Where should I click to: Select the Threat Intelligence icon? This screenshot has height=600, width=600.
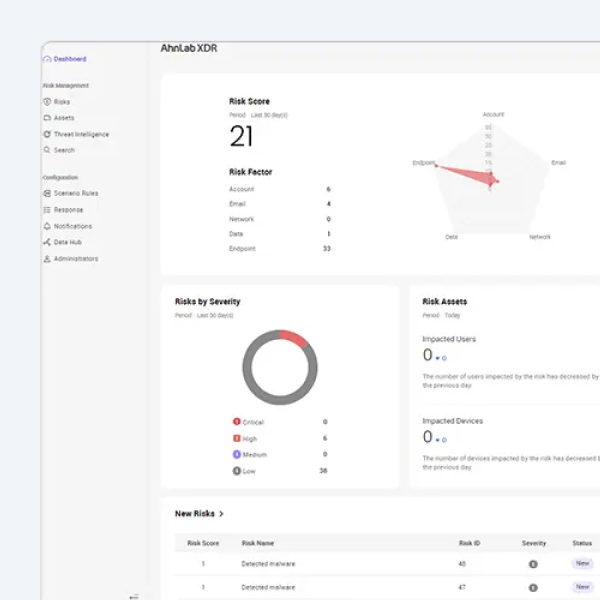[x=47, y=134]
